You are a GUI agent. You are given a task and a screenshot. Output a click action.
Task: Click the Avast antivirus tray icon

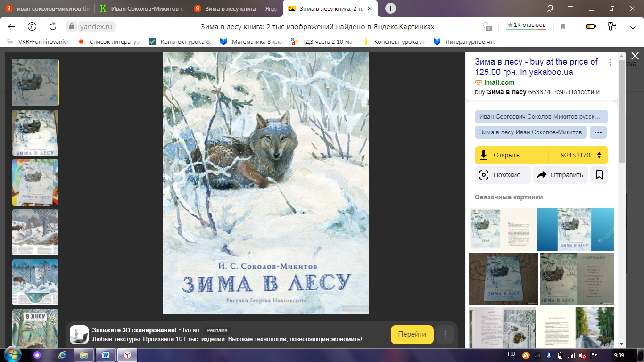[526, 355]
